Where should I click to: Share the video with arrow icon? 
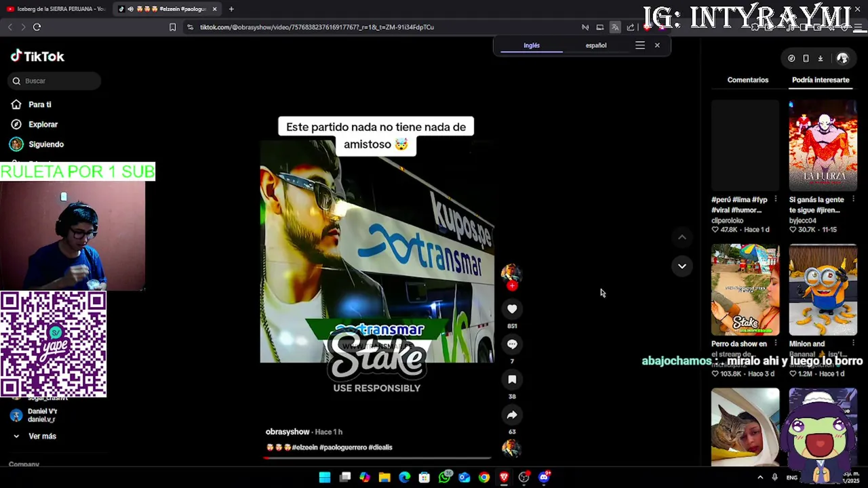tap(512, 415)
